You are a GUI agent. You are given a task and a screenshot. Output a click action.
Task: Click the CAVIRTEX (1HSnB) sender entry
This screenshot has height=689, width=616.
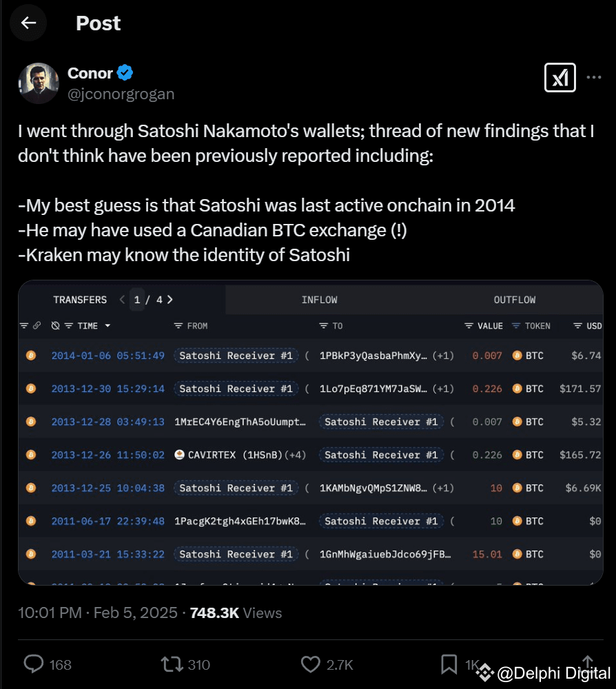234,455
